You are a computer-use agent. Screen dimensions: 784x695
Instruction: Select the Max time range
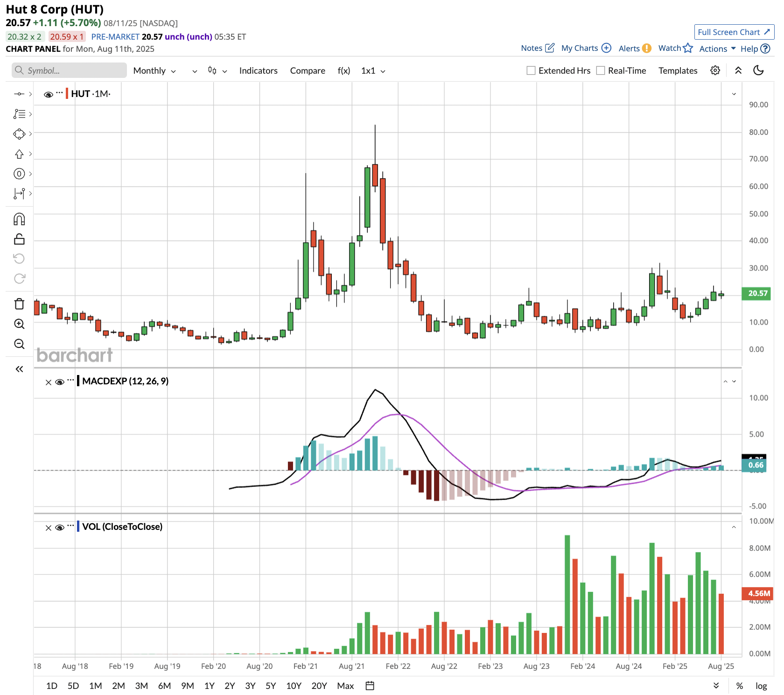coord(345,686)
